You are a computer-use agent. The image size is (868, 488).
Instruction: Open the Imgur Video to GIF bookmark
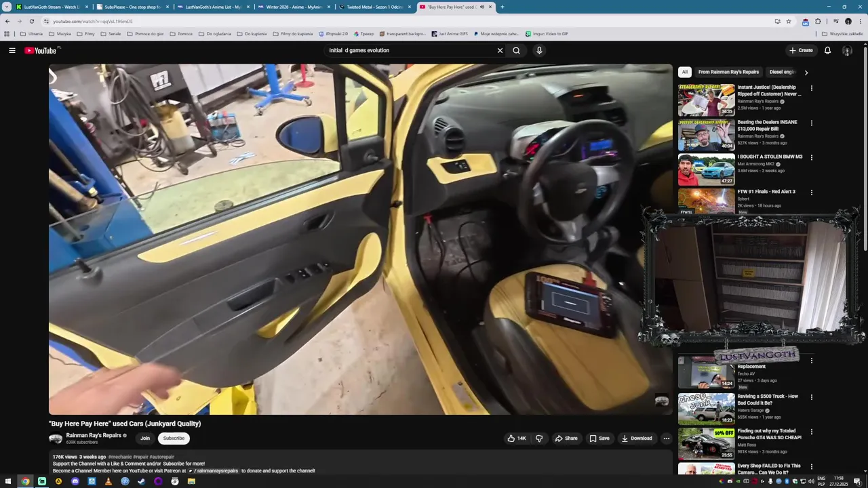click(x=547, y=34)
